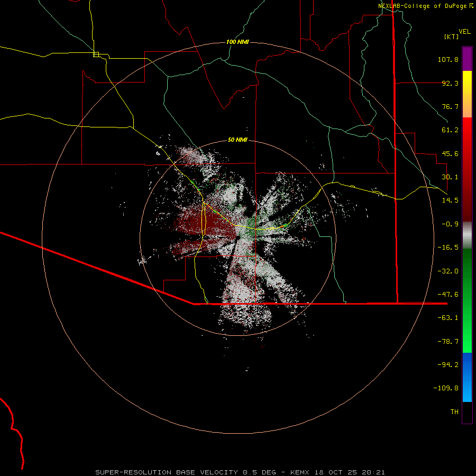Click the -0.9 velocity scale value
Image resolution: width=476 pixels, height=476 pixels.
pos(450,224)
